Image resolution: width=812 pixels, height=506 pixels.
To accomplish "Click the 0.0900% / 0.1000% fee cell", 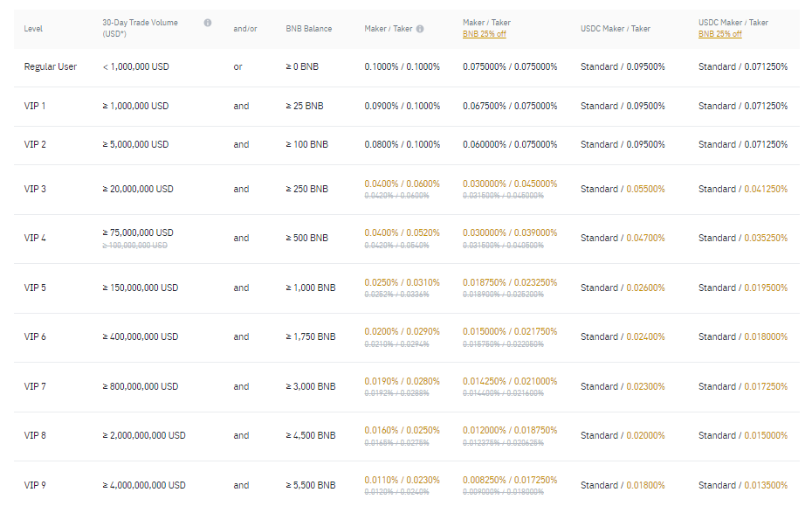I will [402, 106].
